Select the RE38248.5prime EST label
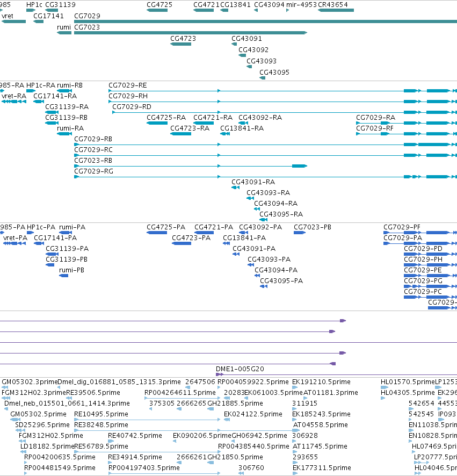 click(101, 425)
